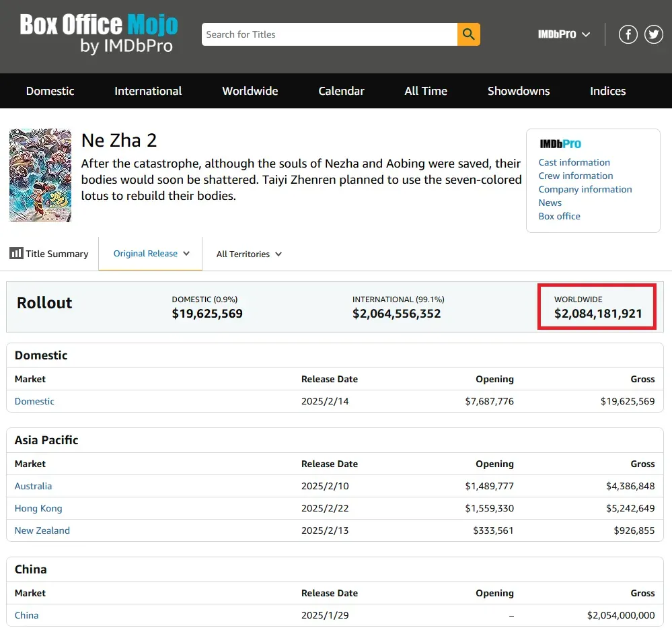Click the Title Summary chart icon
This screenshot has height=632, width=672.
tap(16, 253)
